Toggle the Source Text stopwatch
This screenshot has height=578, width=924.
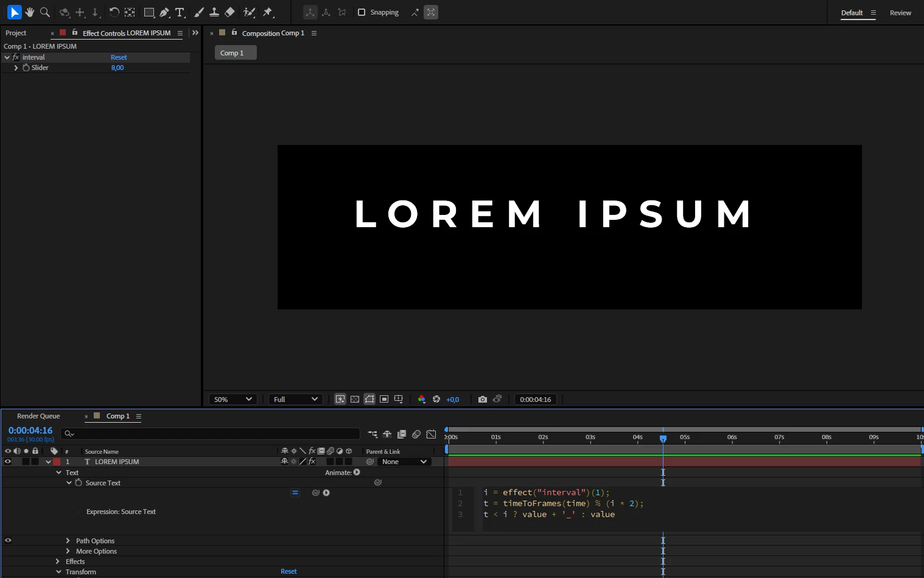click(x=79, y=482)
